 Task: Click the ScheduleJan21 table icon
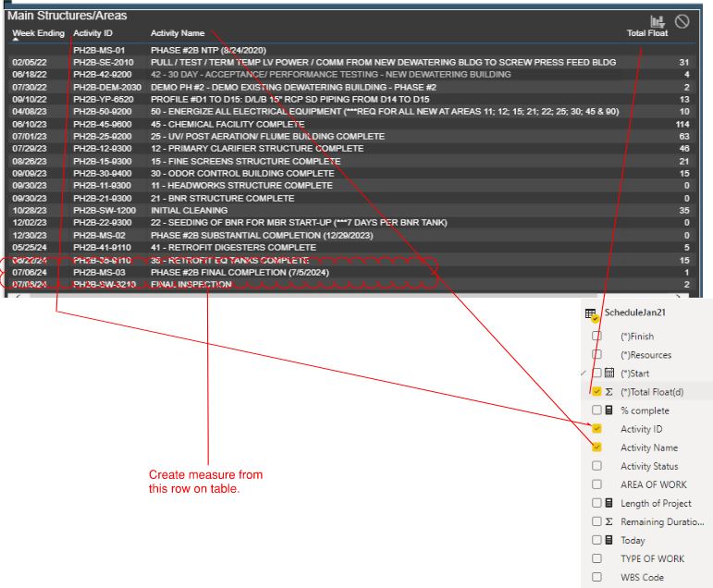tap(591, 313)
